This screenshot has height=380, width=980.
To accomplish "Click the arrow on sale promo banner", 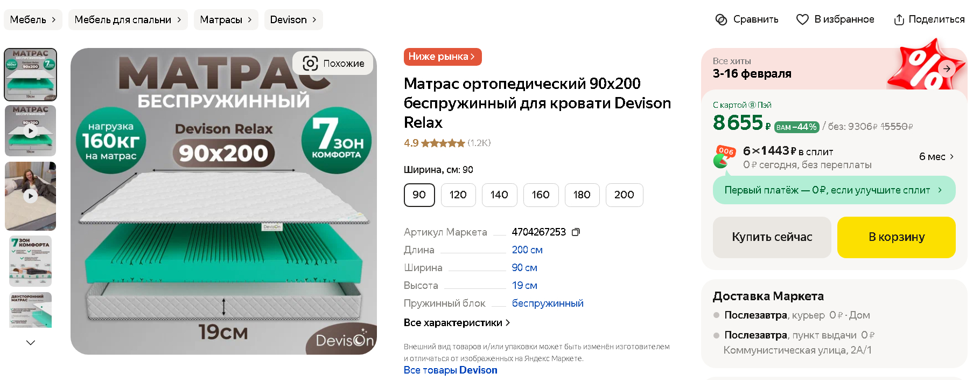I will pos(947,68).
